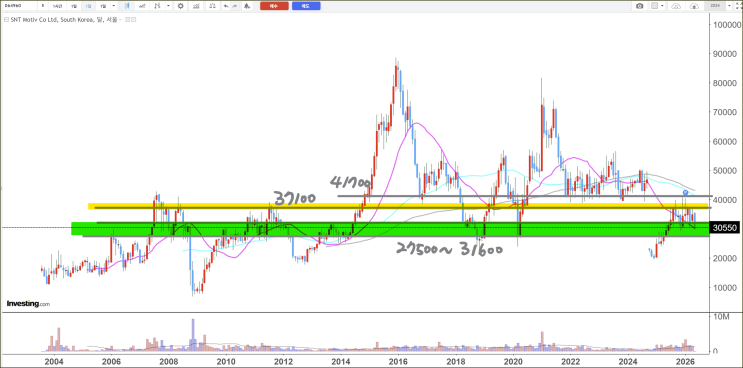Screen dimensions: 743x368
Task: Click the highlighted active interval button
Action: coord(88,6)
